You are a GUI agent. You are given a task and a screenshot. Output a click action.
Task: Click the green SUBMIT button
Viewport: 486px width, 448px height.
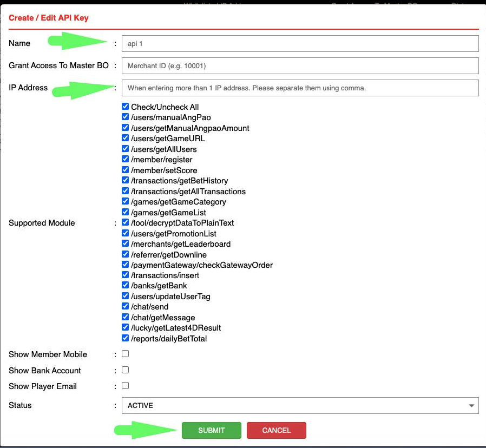coord(212,430)
